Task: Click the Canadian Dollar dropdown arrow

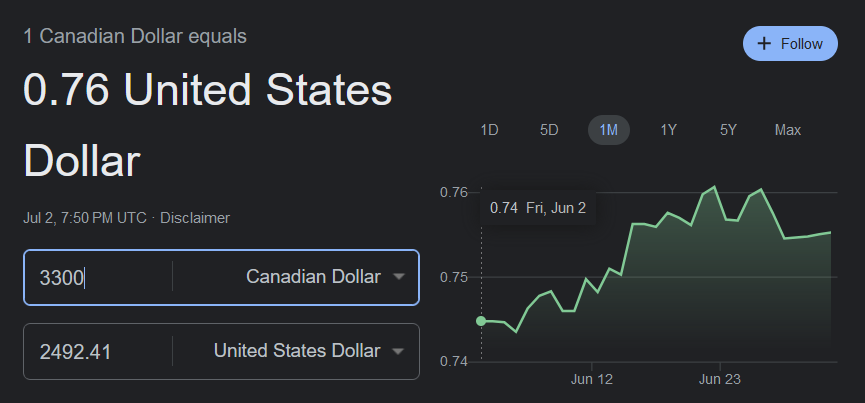Action: click(399, 277)
